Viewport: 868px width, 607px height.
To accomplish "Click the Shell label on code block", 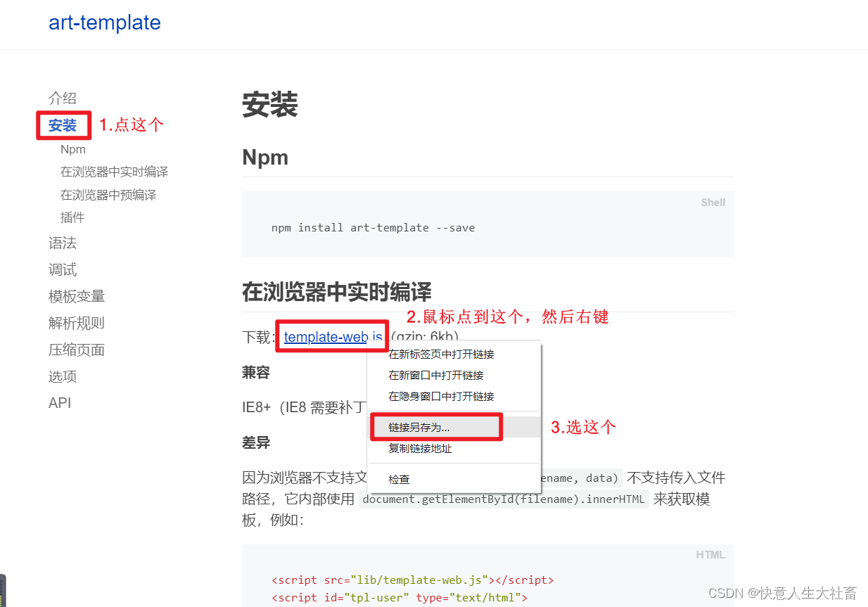I will pyautogui.click(x=713, y=203).
